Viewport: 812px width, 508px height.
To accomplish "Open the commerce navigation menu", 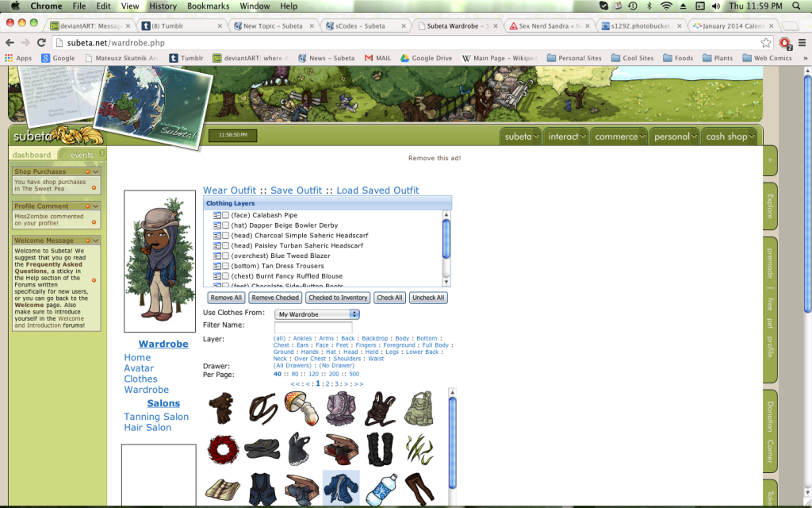I will pos(621,137).
